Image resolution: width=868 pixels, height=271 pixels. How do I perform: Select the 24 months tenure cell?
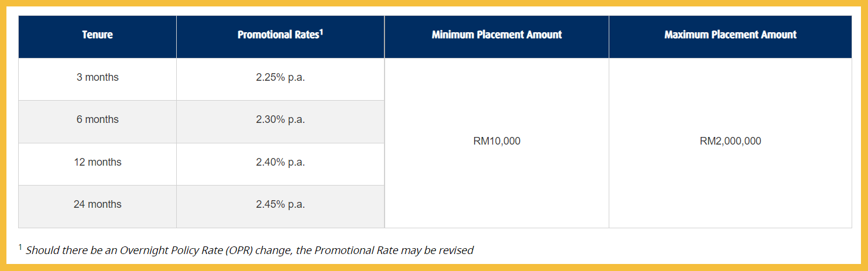click(97, 205)
